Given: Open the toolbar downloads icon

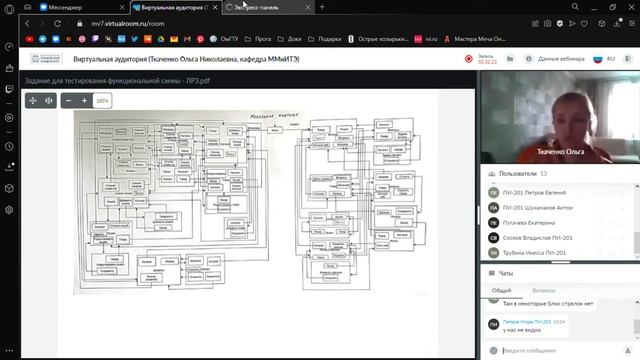Looking at the screenshot, I should [x=618, y=23].
